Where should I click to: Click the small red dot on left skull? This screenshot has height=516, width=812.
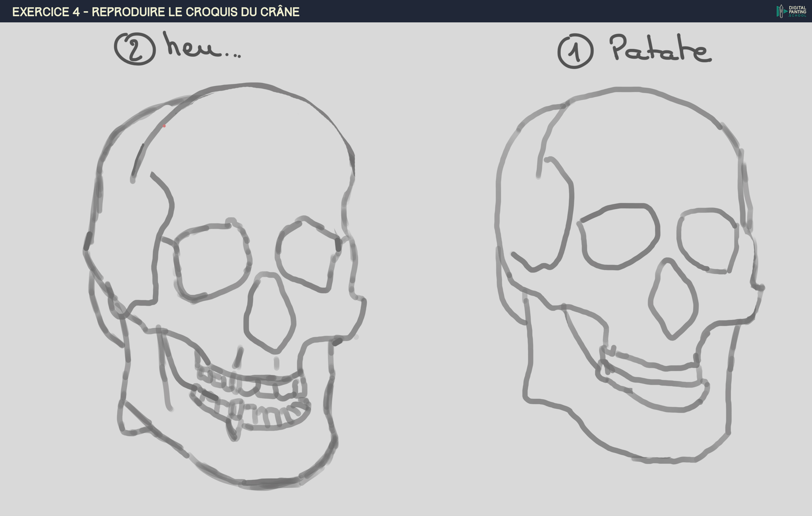coord(164,126)
